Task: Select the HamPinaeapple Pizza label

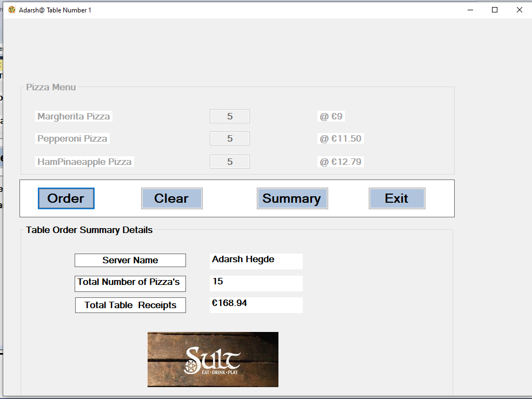Action: point(84,161)
